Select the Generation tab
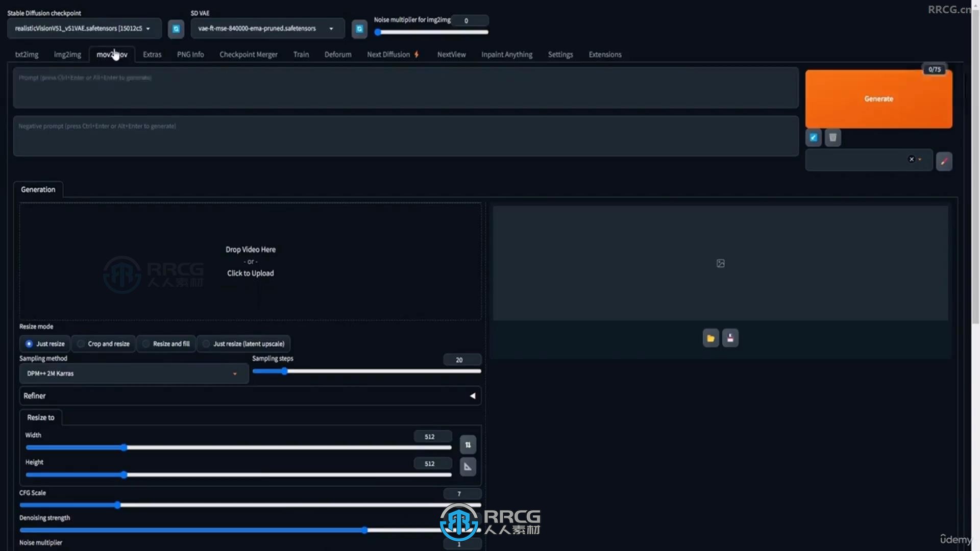The height and width of the screenshot is (551, 980). point(38,189)
